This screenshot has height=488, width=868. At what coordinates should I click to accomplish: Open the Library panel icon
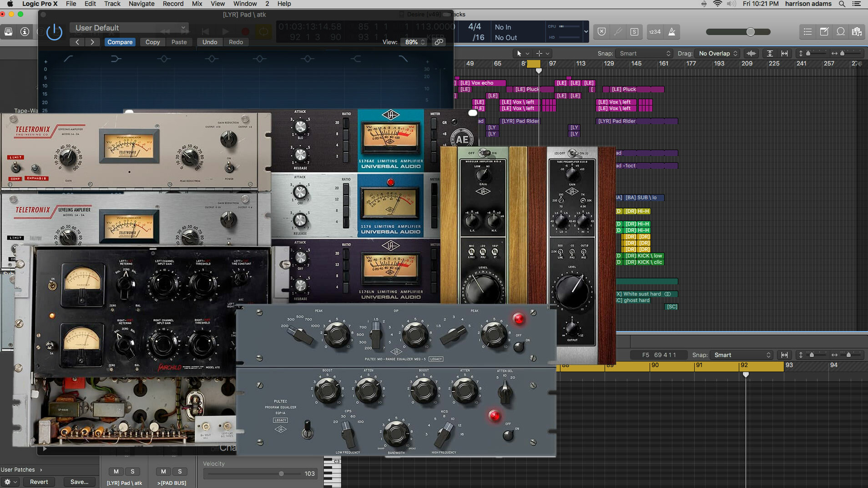click(8, 32)
